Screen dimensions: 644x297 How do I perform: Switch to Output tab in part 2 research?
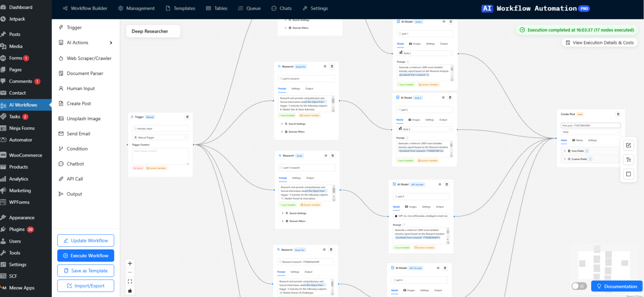[309, 89]
